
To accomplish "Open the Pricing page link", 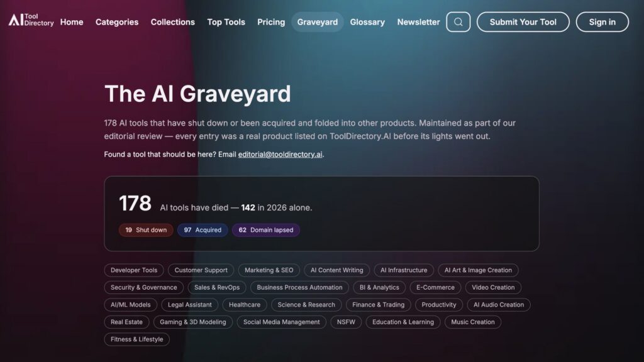I will [271, 22].
